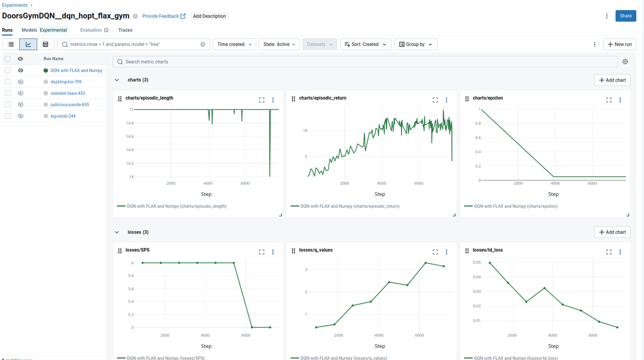Viewport: 644px width, 360px height.
Task: Hide the DQN with FLAX and Numpy run
Action: 21,70
